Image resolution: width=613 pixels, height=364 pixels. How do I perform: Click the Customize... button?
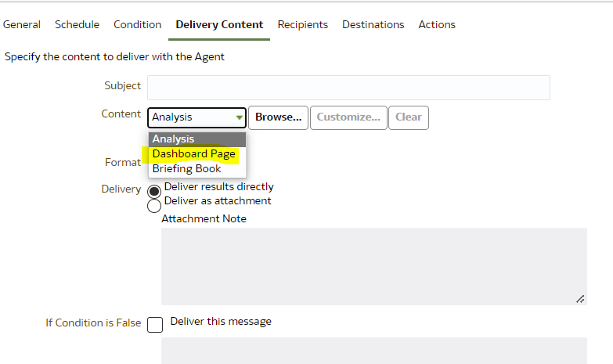(x=348, y=117)
